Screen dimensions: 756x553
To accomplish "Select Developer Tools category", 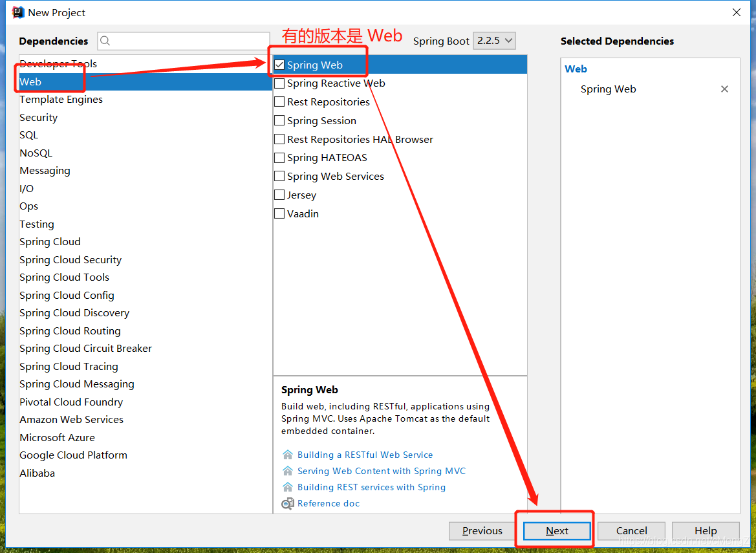I will pyautogui.click(x=146, y=63).
